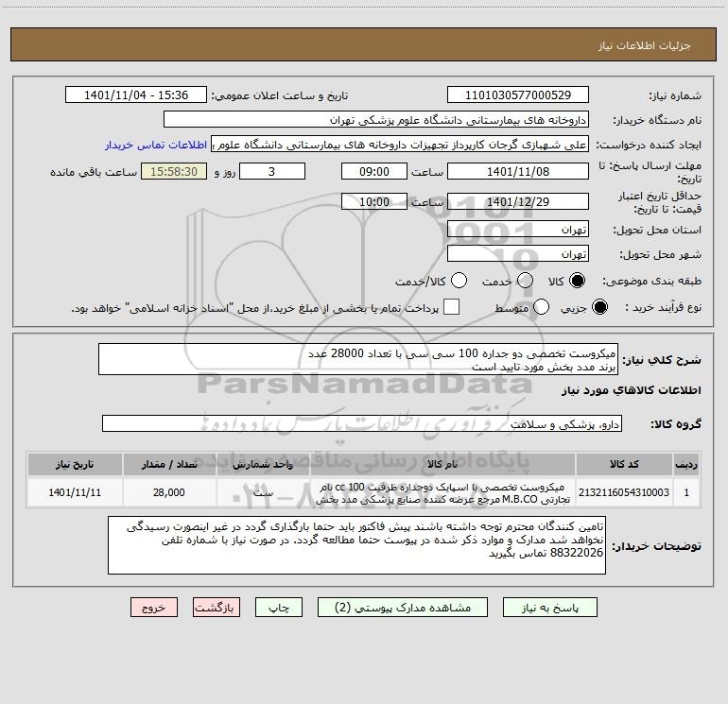This screenshot has width=728, height=704.
Task: Click the item code 2132116054310003 cell
Action: coord(624,492)
